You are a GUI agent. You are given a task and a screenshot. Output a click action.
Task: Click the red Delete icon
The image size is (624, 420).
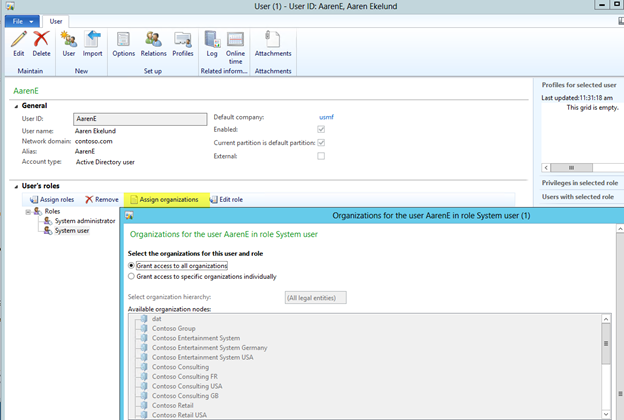(x=41, y=40)
